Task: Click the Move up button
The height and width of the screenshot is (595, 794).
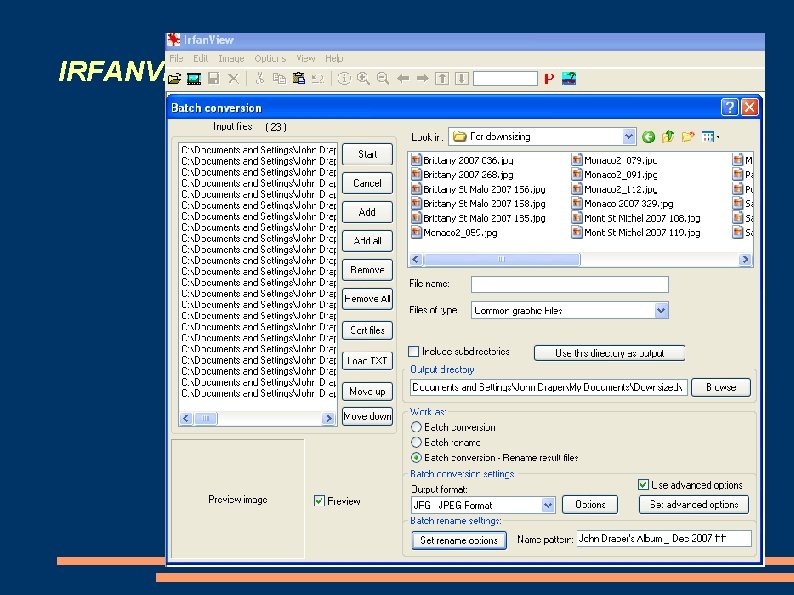Action: point(368,391)
